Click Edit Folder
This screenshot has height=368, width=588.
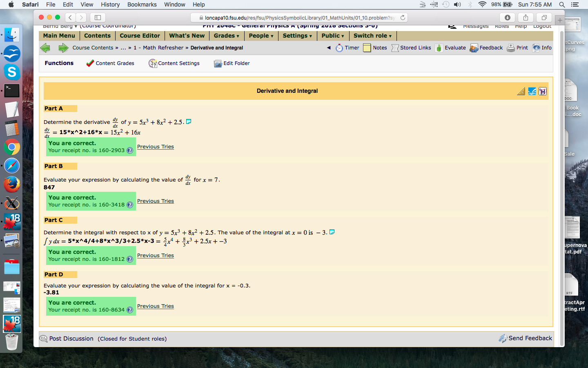(232, 63)
